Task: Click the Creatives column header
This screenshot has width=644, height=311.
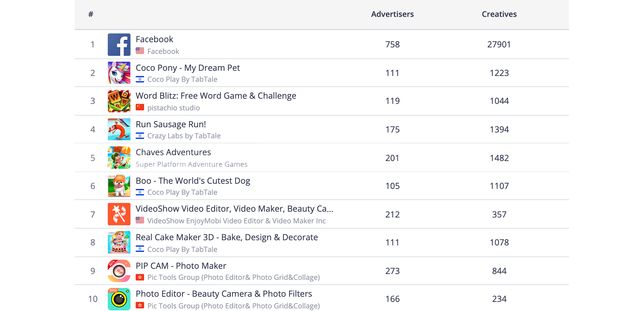Action: (x=499, y=14)
